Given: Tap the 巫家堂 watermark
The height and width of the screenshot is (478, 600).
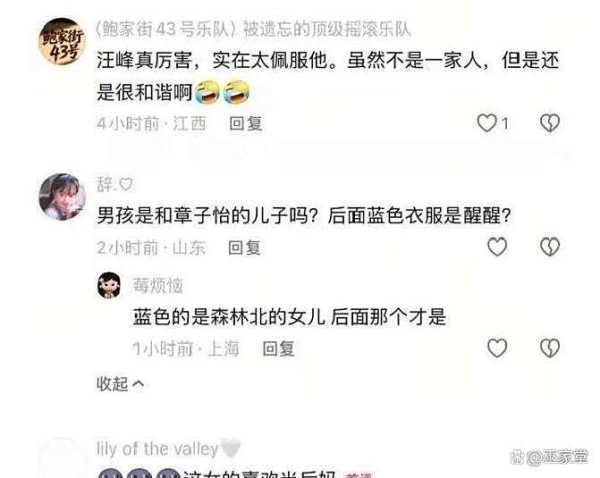Looking at the screenshot, I should point(549,457).
